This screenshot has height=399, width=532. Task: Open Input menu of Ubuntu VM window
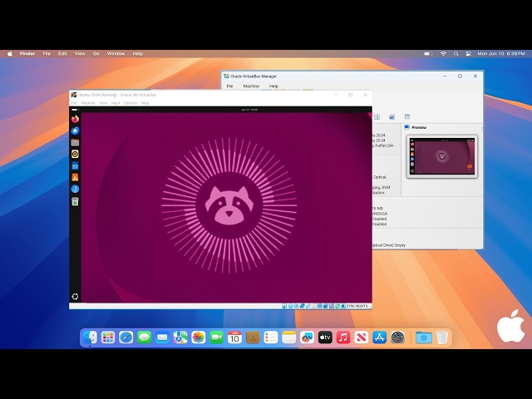point(116,103)
